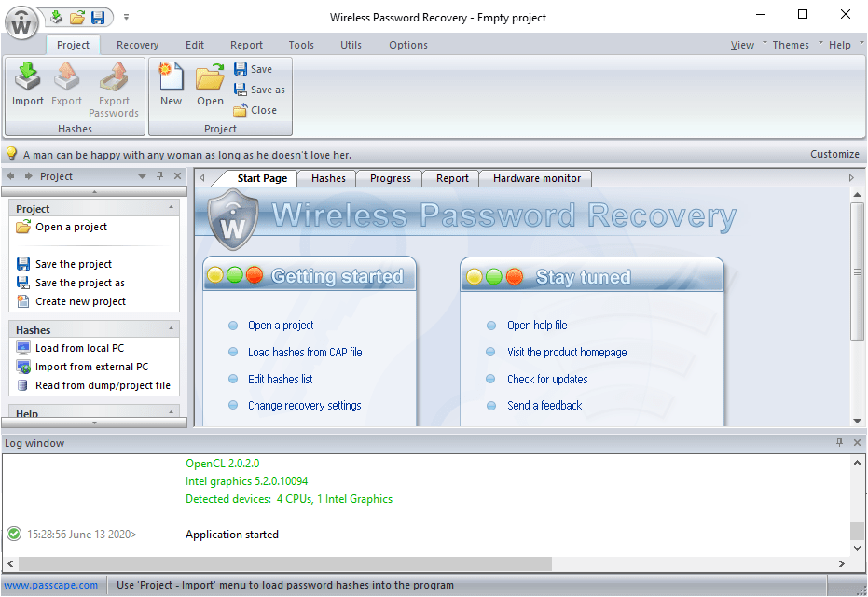Image resolution: width=868 pixels, height=597 pixels.
Task: Click Check for updates link
Action: 547,380
